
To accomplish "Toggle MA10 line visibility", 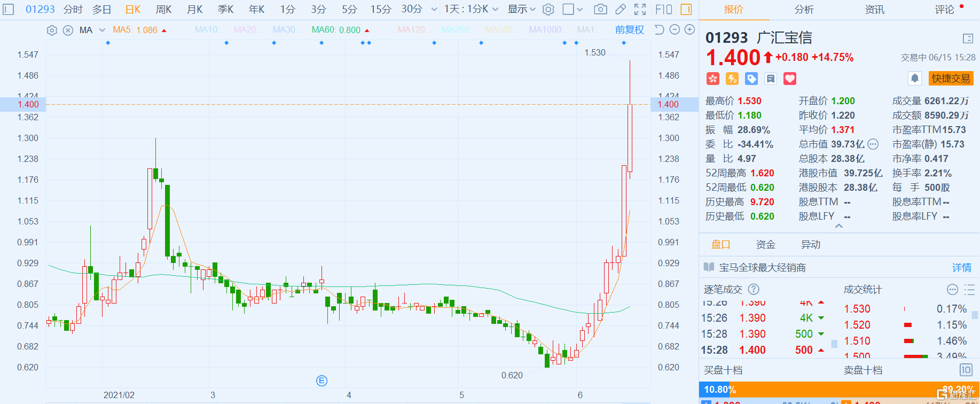I will pos(207,30).
